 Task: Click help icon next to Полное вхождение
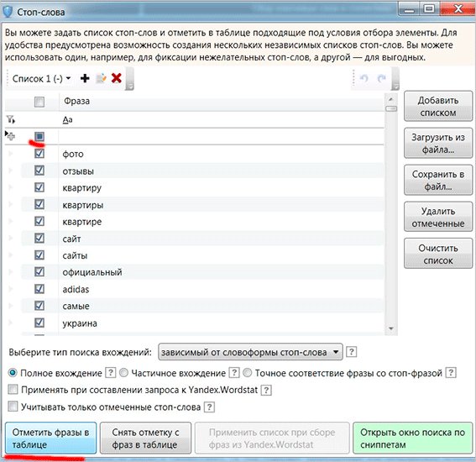(x=111, y=372)
